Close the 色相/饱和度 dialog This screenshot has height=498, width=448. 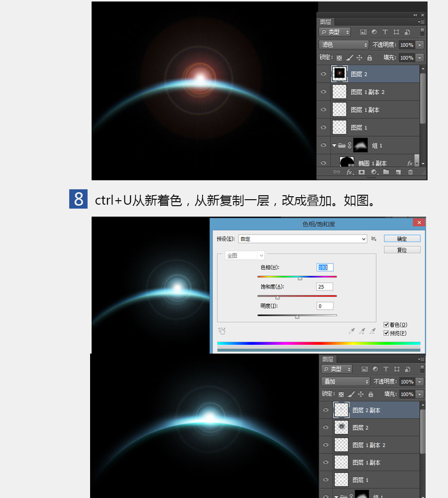(419, 222)
